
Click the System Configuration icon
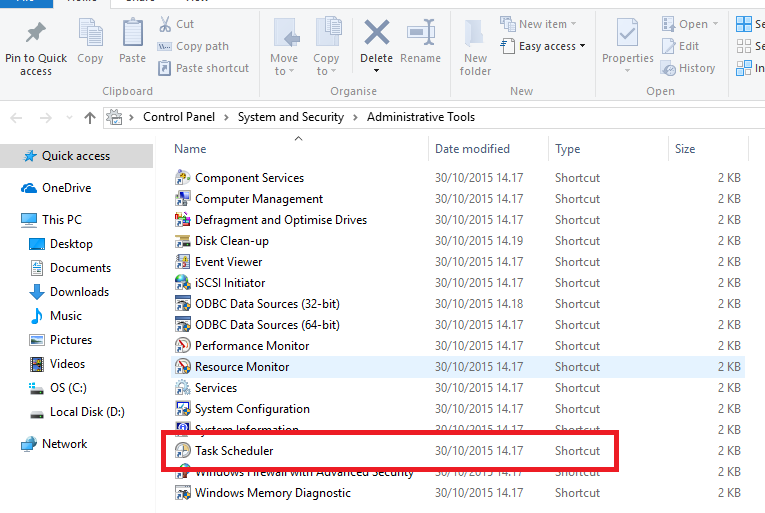pos(182,409)
